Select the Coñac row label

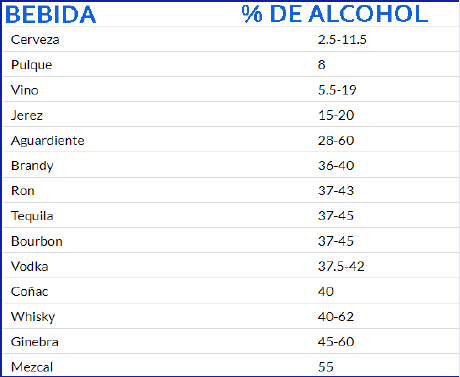(29, 291)
